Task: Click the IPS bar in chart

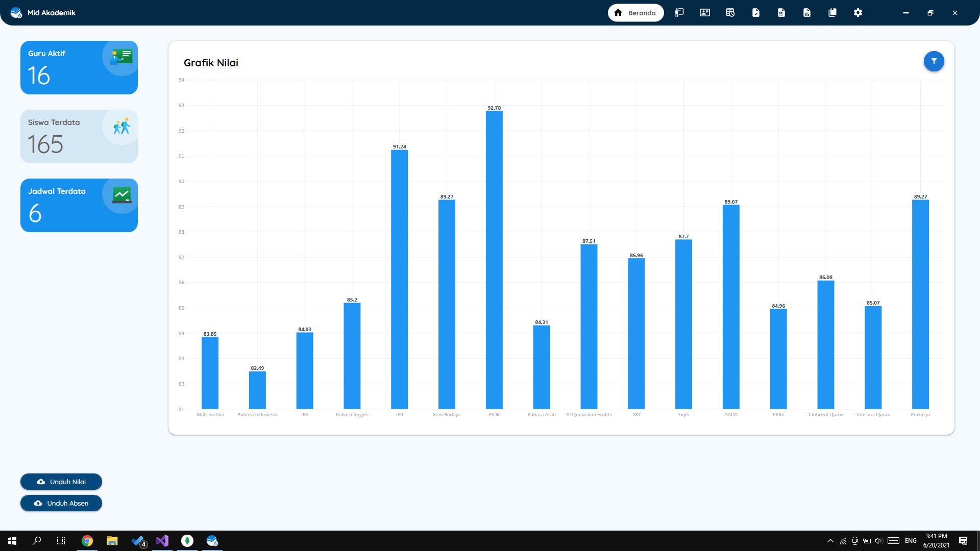Action: coord(399,280)
